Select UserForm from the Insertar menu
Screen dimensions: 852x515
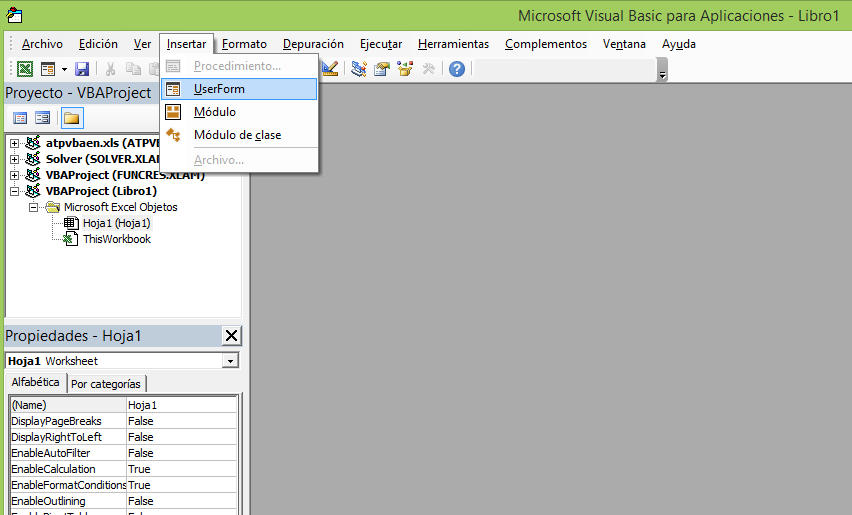point(239,89)
